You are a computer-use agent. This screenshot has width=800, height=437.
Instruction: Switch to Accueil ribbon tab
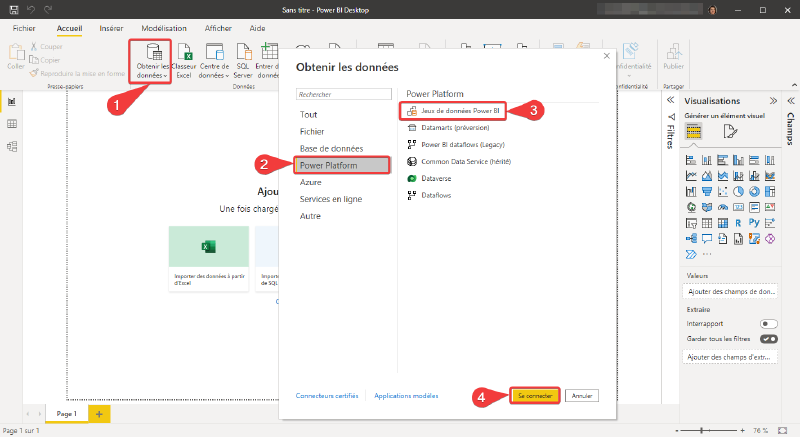[69, 29]
